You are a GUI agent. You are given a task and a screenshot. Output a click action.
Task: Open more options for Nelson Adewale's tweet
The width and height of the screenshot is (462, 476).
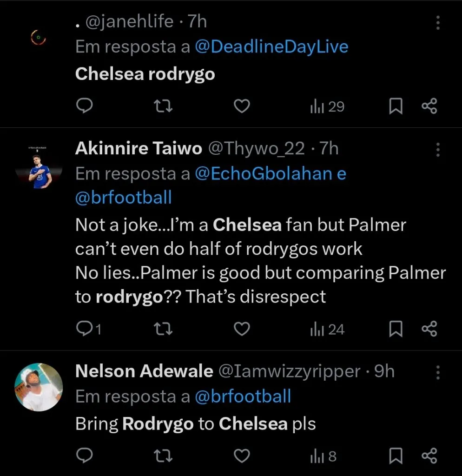click(438, 372)
